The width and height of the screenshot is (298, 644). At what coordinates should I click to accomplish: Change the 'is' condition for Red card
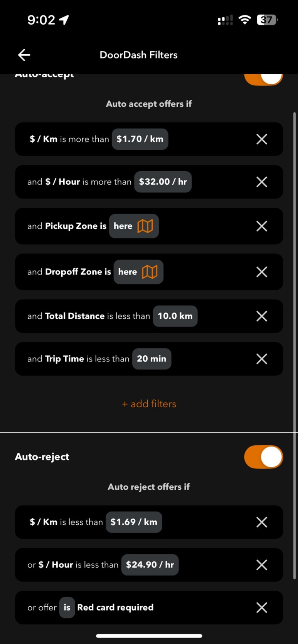67,607
